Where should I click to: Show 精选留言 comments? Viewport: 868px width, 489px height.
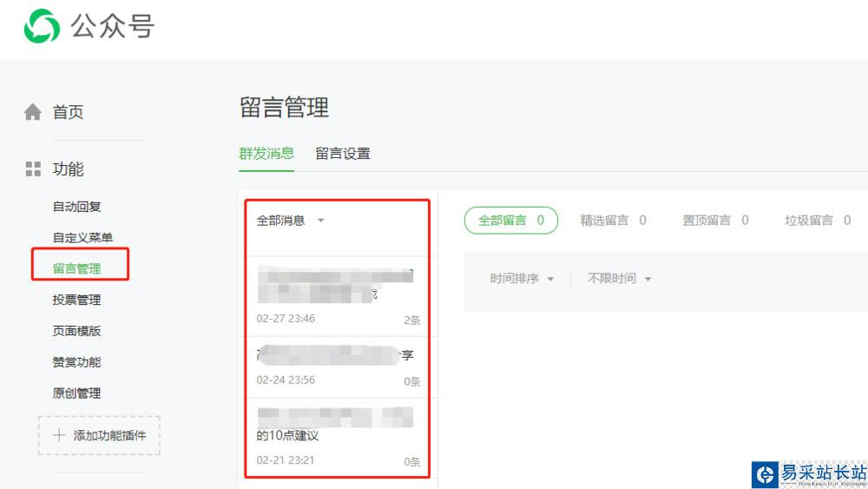coord(613,221)
